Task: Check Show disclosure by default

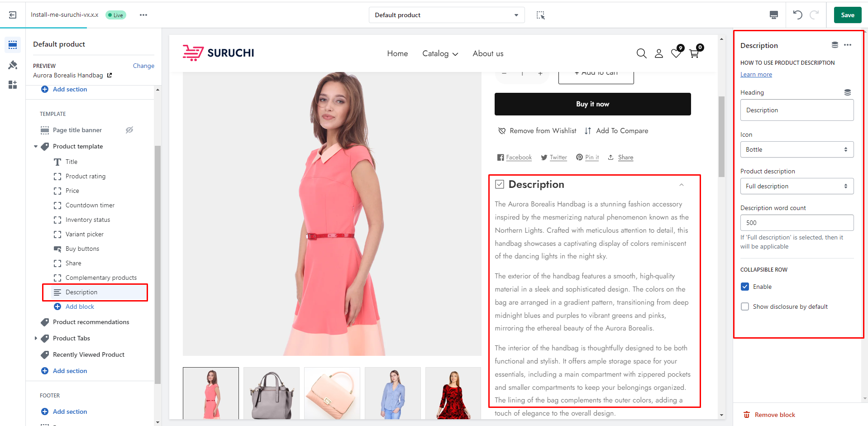Action: click(745, 306)
